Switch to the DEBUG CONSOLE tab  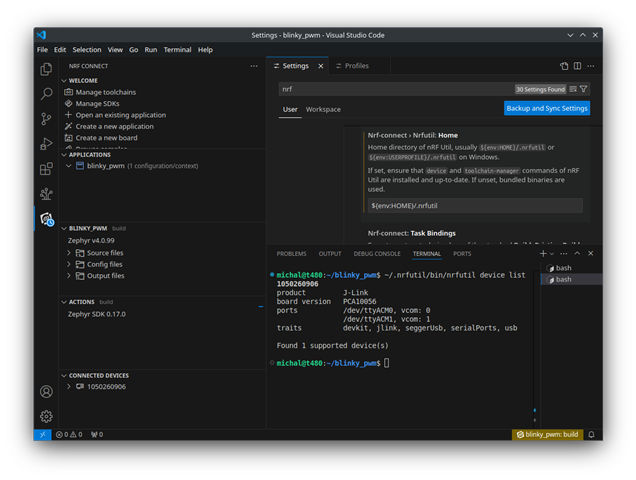click(x=377, y=254)
